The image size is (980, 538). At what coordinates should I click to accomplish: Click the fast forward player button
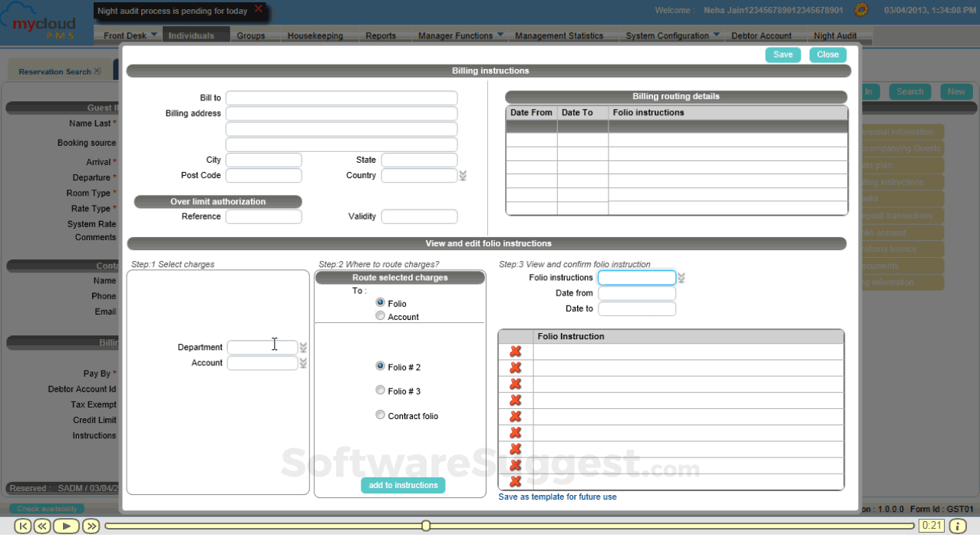click(x=91, y=526)
